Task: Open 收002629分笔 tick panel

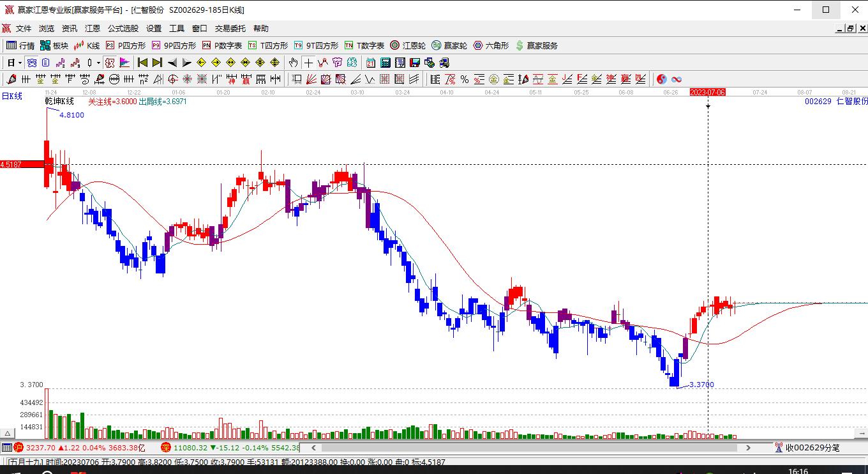Action: point(808,448)
